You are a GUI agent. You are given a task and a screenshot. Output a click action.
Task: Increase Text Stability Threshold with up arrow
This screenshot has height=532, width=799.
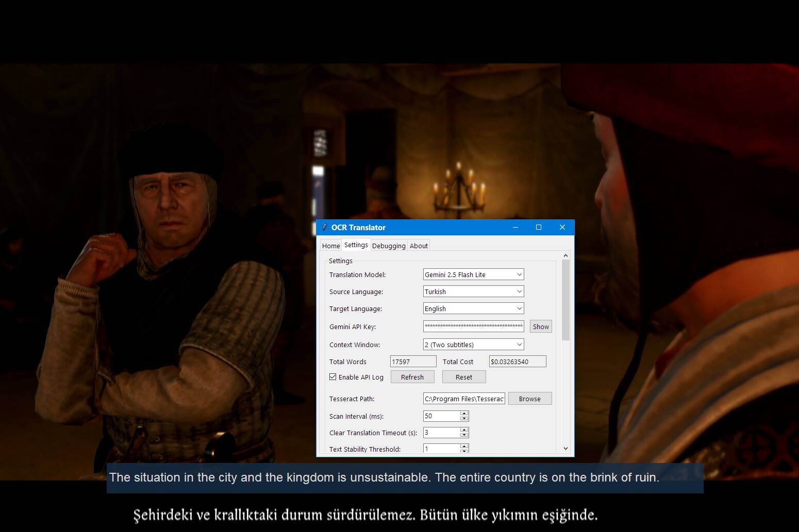(464, 447)
